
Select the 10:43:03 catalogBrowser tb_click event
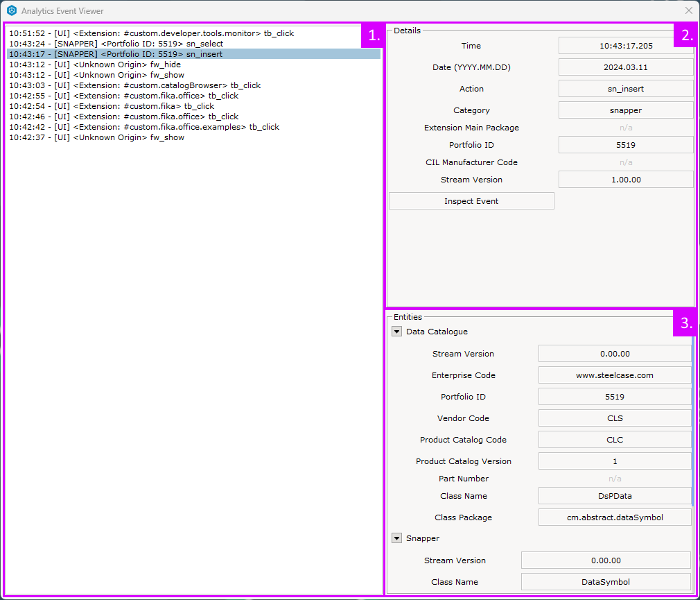click(194, 85)
